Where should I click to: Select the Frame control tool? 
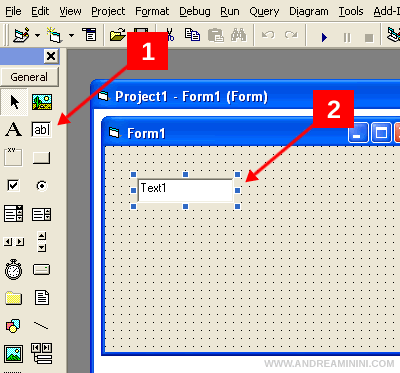click(13, 157)
